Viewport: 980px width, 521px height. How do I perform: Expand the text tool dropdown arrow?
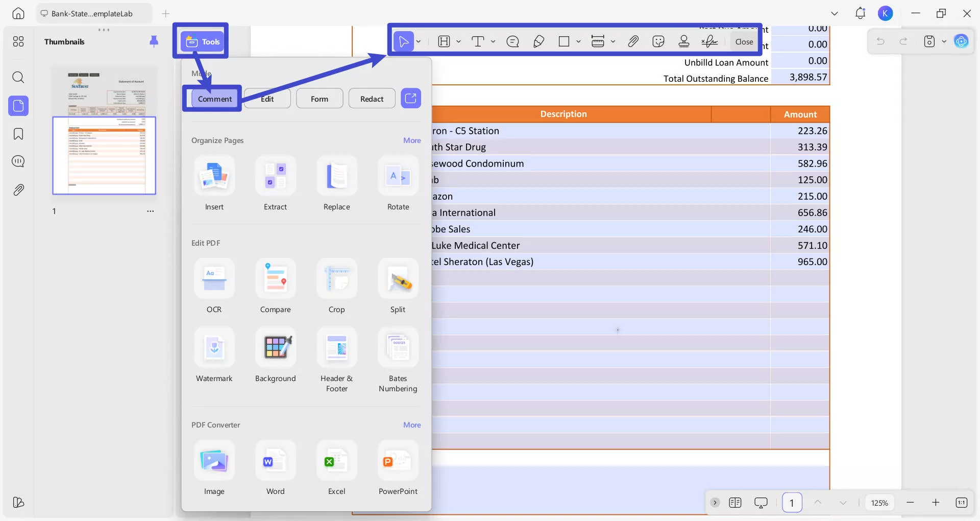tap(493, 41)
